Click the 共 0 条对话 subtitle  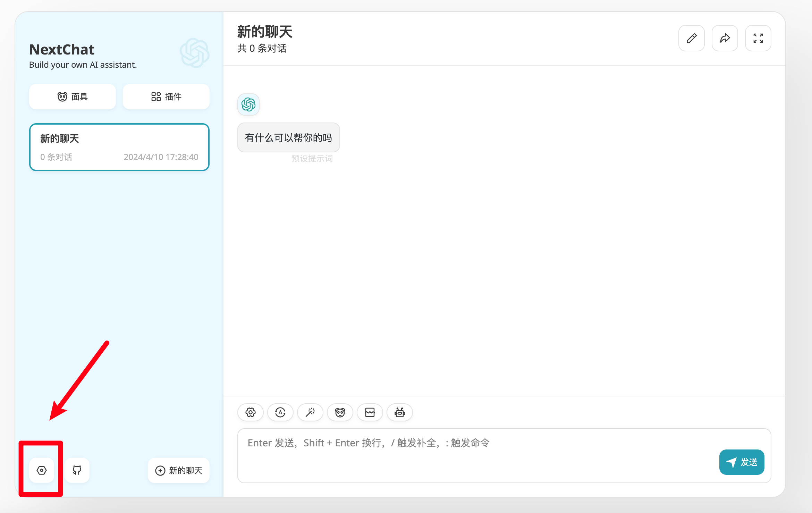coord(262,49)
